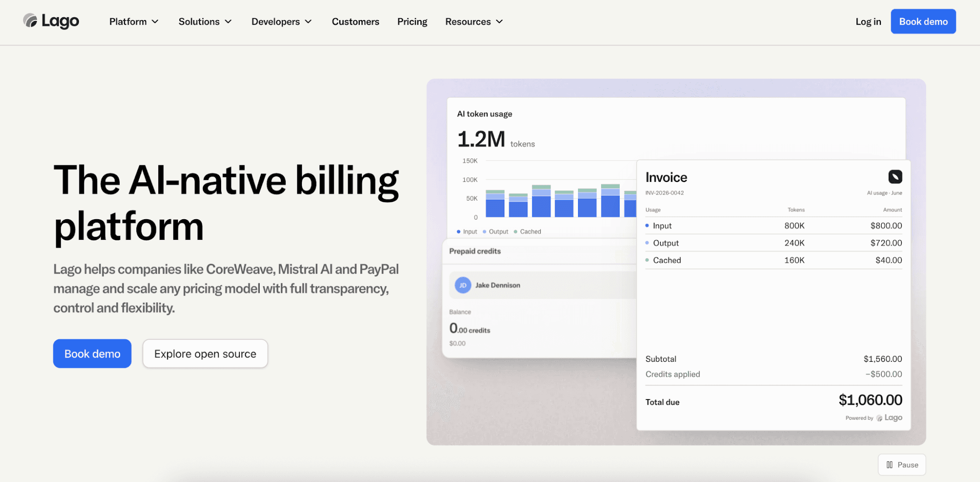Screen dimensions: 980x482
Task: Click the Explore open source button
Action: tap(205, 354)
